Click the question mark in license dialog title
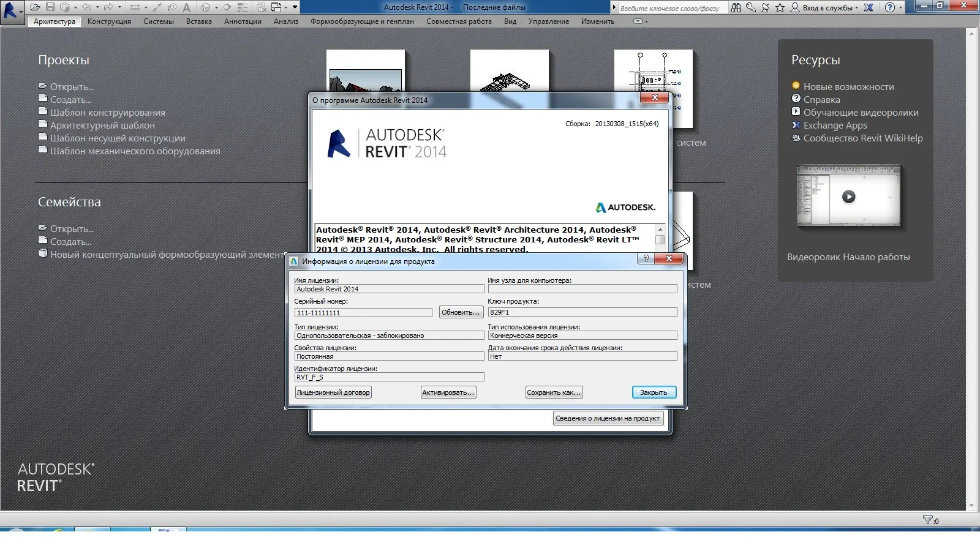This screenshot has width=980, height=551. (646, 259)
